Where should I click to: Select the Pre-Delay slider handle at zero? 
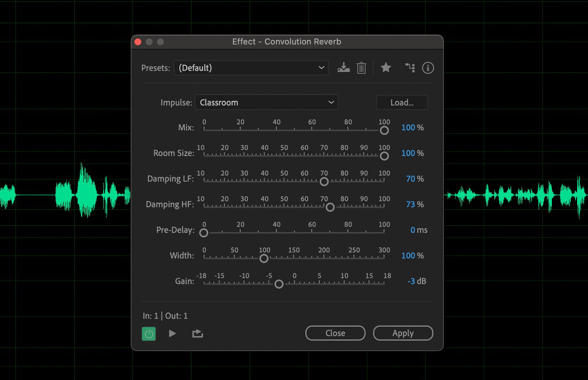[204, 233]
